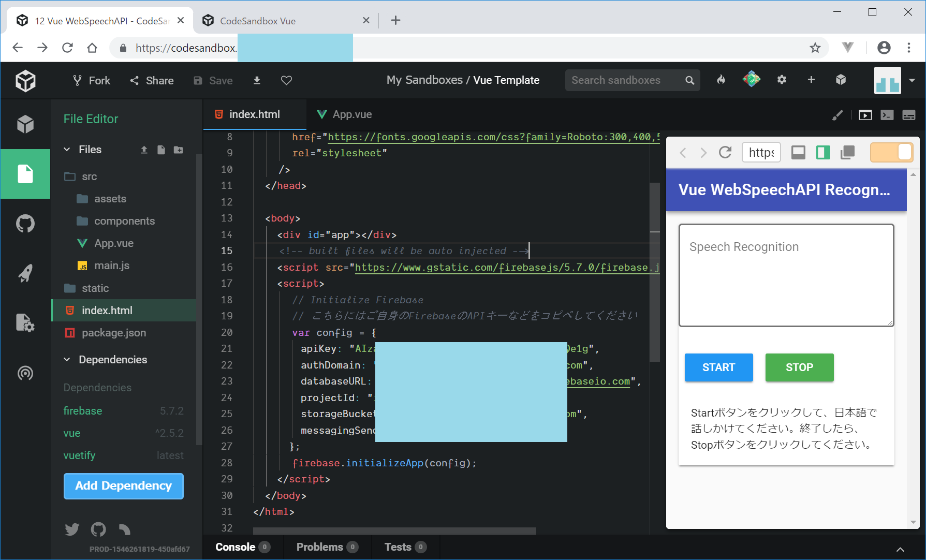The image size is (926, 560).
Task: Click the Speech Recognition textarea
Action: [x=786, y=275]
